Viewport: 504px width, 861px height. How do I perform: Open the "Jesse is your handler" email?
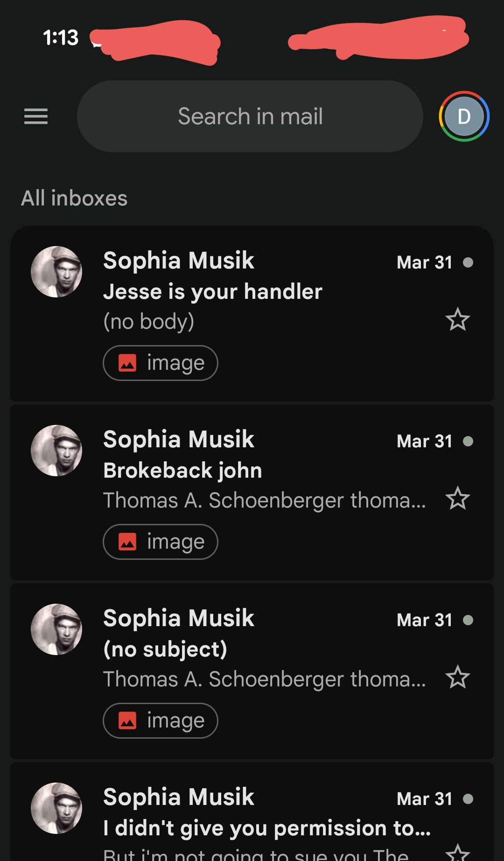click(x=213, y=292)
